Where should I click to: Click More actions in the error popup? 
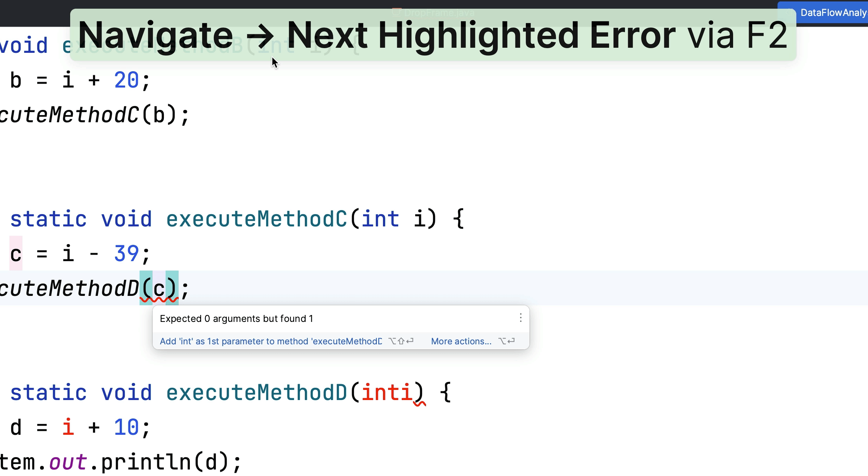tap(461, 341)
